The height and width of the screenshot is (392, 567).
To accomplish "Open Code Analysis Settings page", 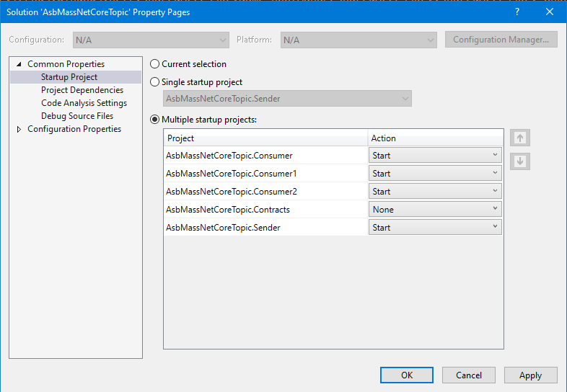I will (84, 103).
